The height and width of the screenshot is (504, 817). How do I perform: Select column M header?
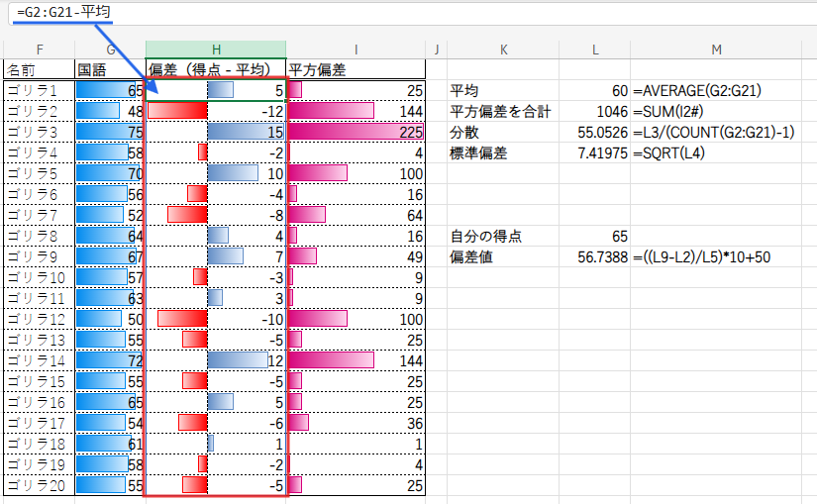pos(716,50)
